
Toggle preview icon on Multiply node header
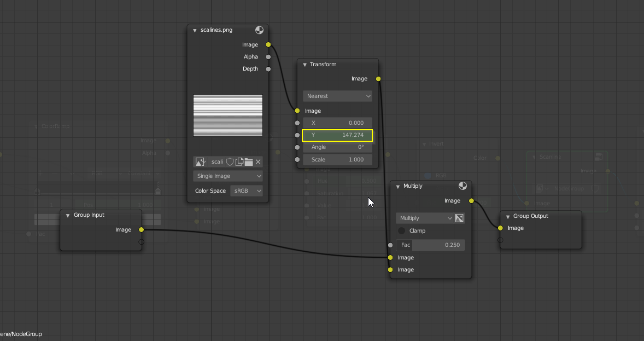(462, 186)
